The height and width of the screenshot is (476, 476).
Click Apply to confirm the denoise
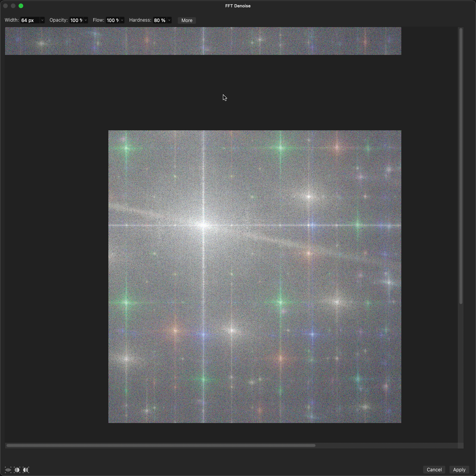tap(459, 469)
